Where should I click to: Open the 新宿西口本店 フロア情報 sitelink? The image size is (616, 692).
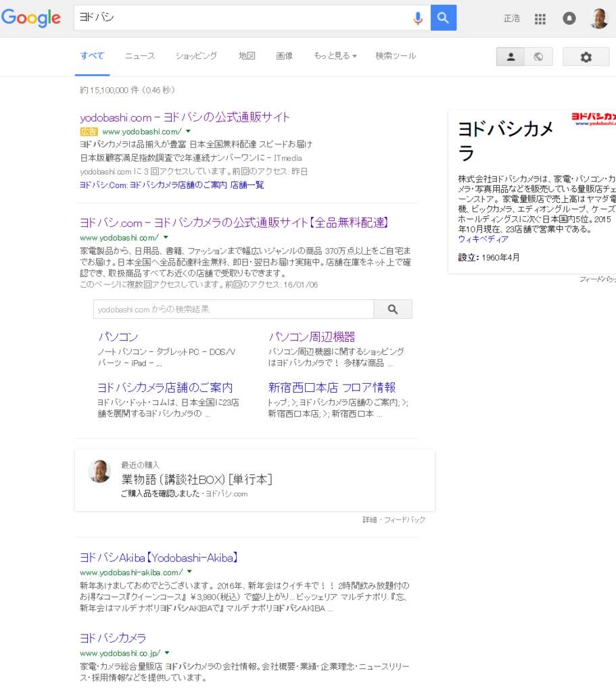click(332, 387)
